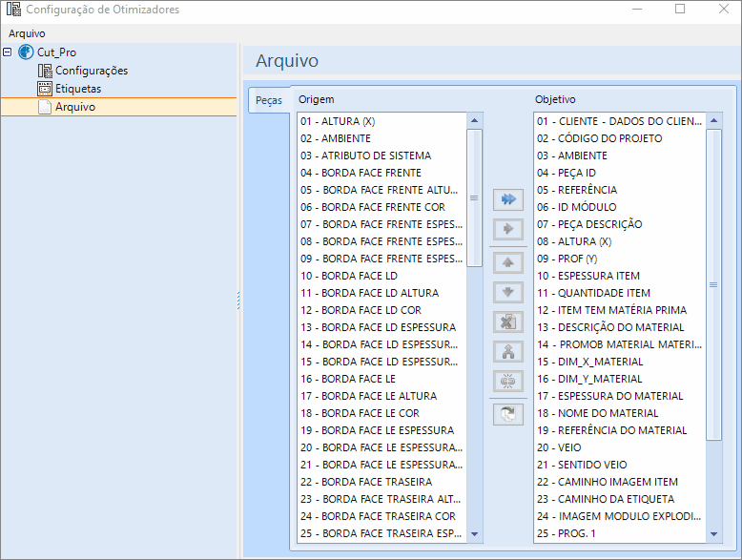Click the Objetivo list scrollbar thumb
This screenshot has width=742, height=560.
[x=713, y=284]
